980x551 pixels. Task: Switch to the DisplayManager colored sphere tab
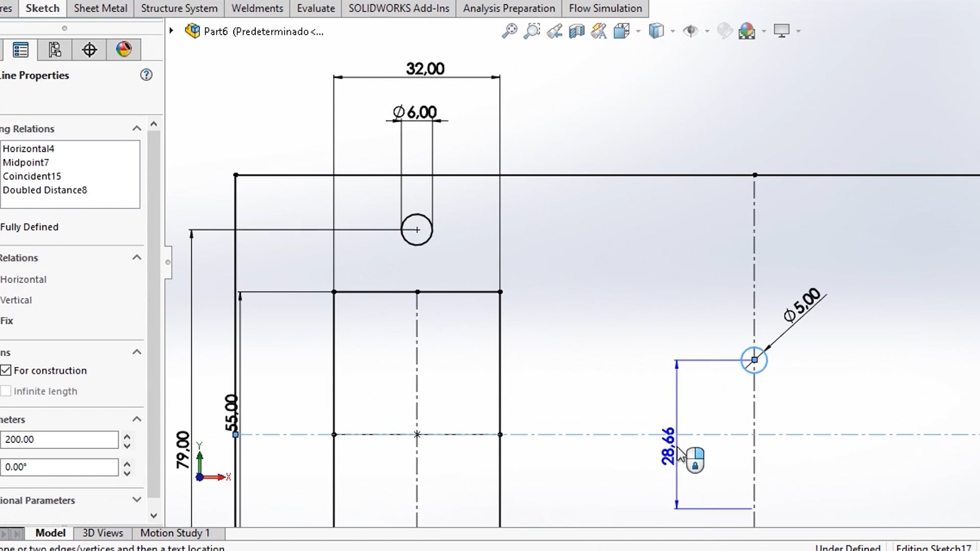point(124,49)
